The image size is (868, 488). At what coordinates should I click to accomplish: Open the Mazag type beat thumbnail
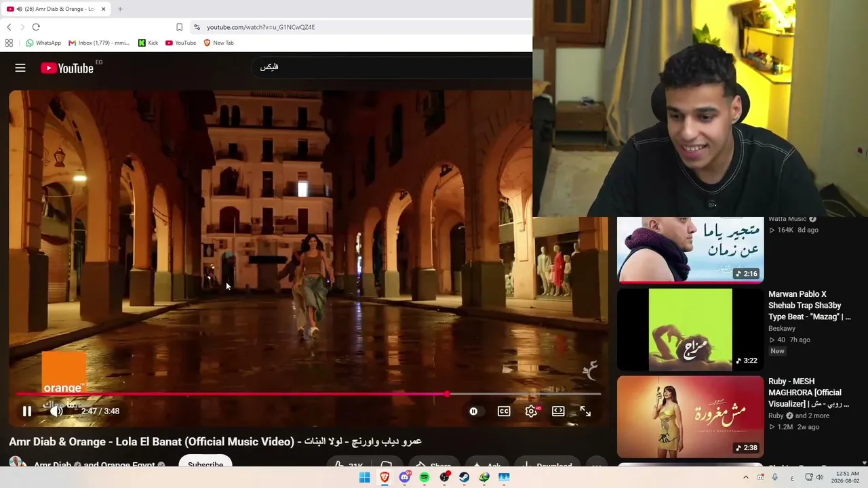tap(690, 330)
